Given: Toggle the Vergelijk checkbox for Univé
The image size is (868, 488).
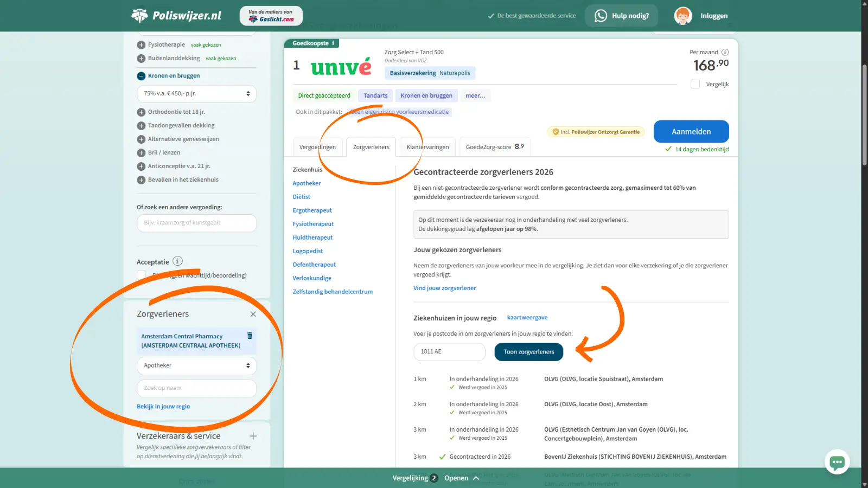Looking at the screenshot, I should click(695, 84).
